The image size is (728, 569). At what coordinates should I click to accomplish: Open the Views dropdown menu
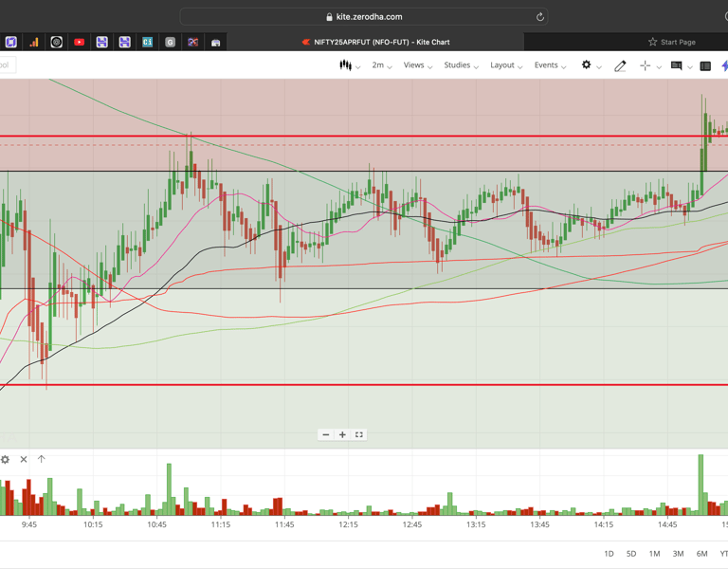[417, 65]
